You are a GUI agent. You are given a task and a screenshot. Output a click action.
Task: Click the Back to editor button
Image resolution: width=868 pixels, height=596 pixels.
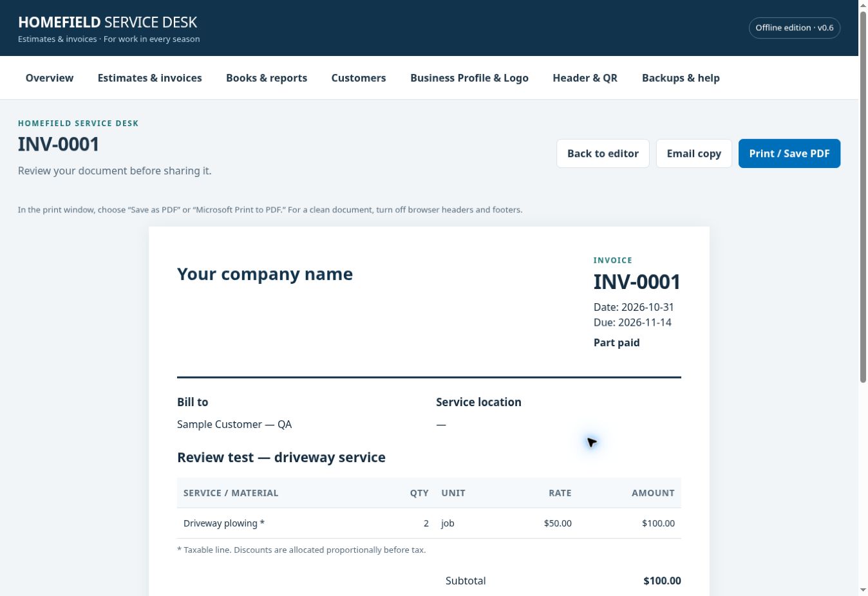603,153
